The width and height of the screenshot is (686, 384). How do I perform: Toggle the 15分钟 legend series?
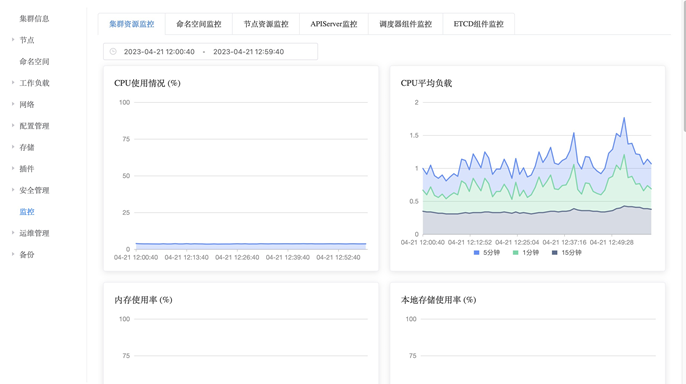(x=566, y=253)
